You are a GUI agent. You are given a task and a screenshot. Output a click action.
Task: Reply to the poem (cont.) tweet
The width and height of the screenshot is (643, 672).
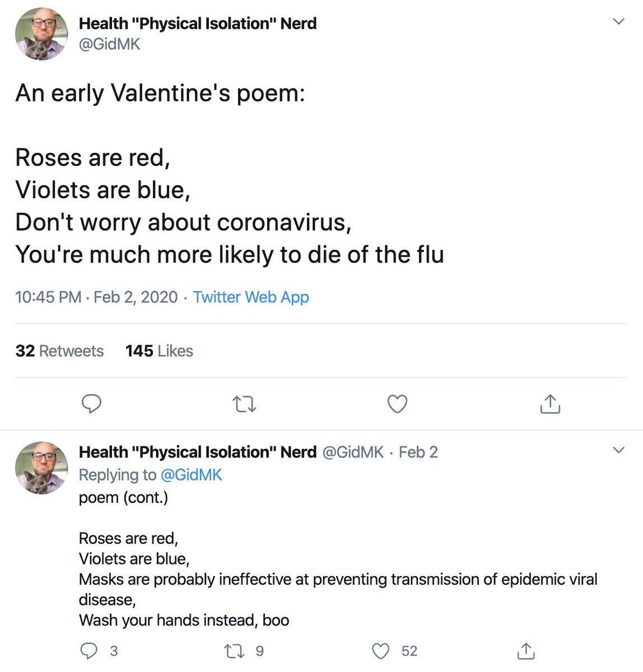90,651
